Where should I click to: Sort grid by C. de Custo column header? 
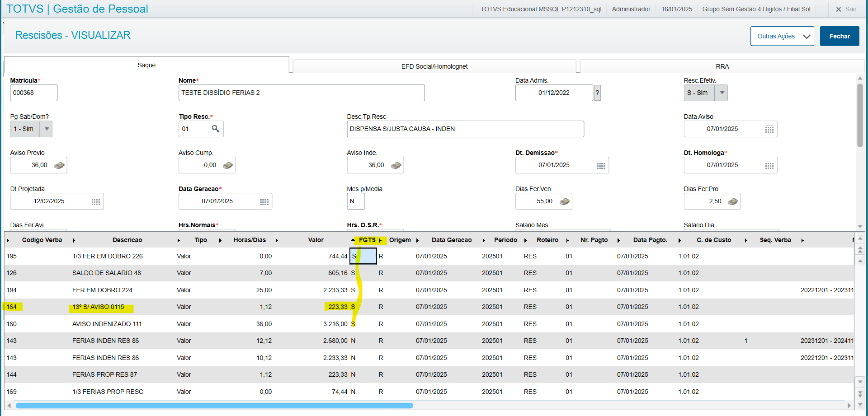click(714, 240)
